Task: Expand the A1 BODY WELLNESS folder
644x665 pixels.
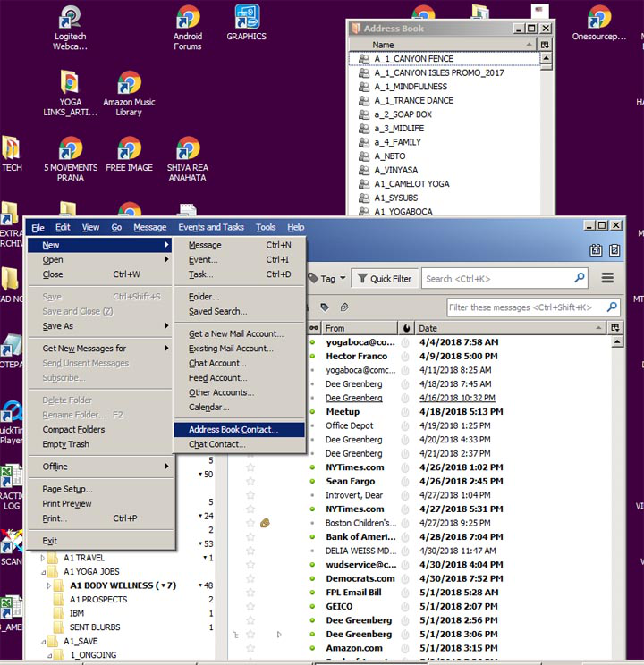Action: coord(48,585)
